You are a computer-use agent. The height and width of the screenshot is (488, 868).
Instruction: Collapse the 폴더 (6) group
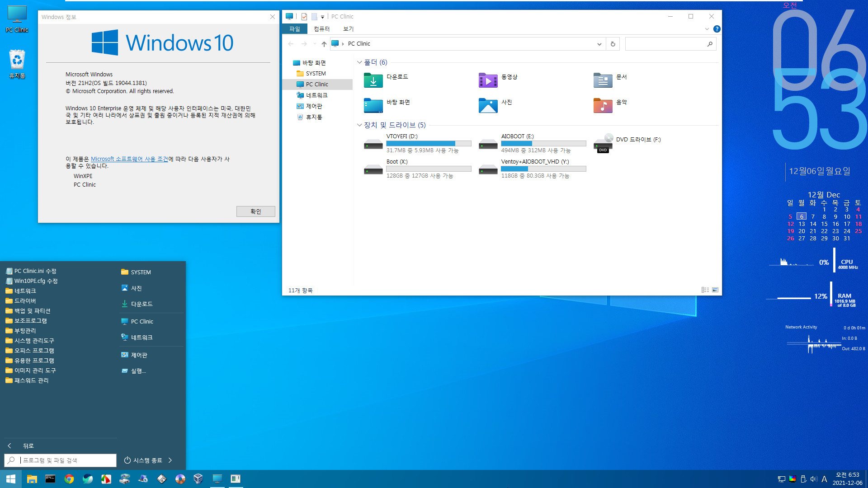pos(359,62)
